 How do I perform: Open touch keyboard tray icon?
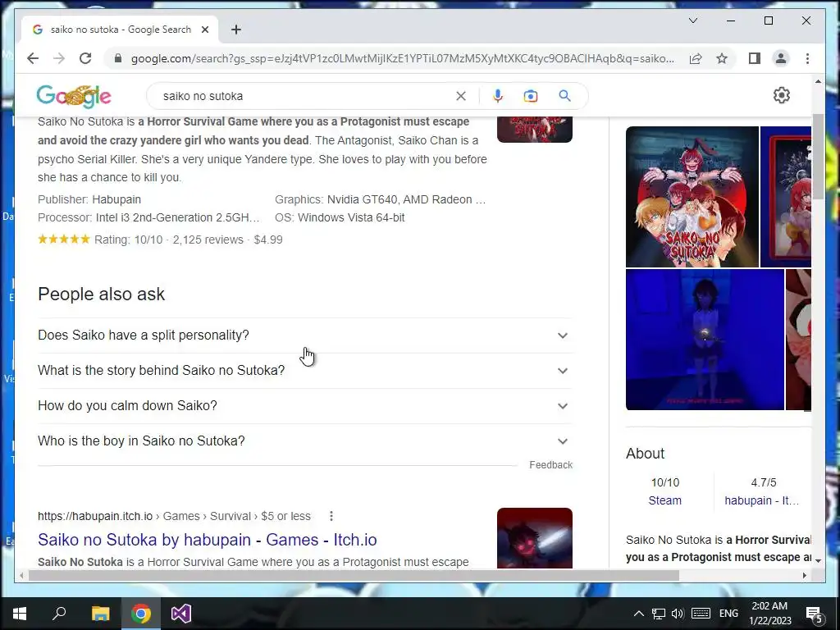701,614
